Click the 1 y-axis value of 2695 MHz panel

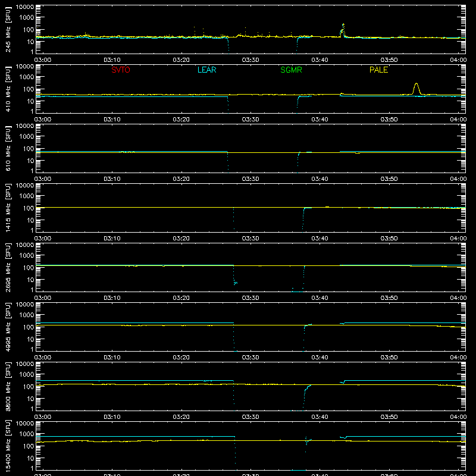tap(32, 290)
